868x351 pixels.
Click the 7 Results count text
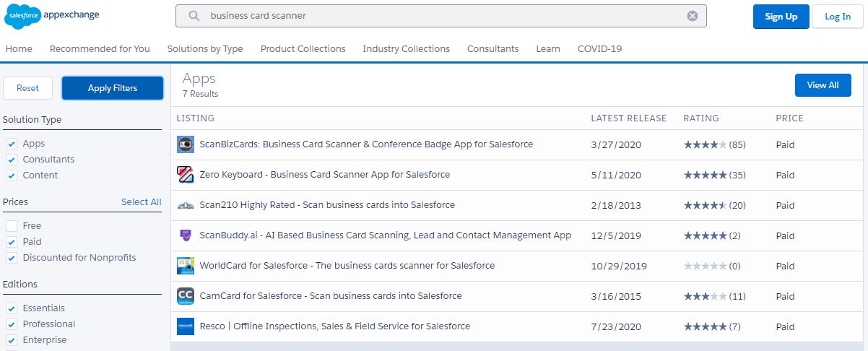(x=200, y=94)
